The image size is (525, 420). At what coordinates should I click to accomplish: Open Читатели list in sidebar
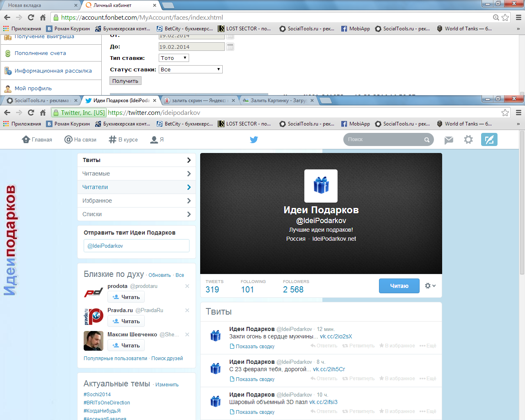click(137, 187)
